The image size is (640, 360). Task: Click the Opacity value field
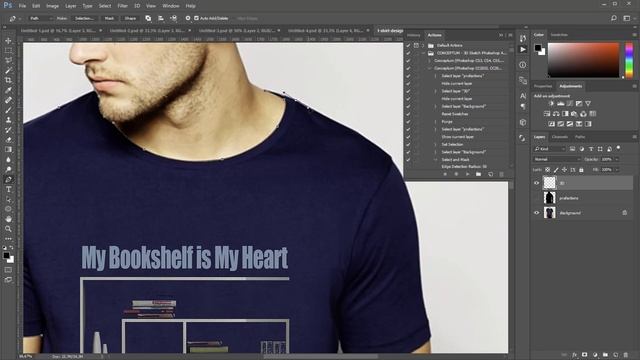[607, 159]
